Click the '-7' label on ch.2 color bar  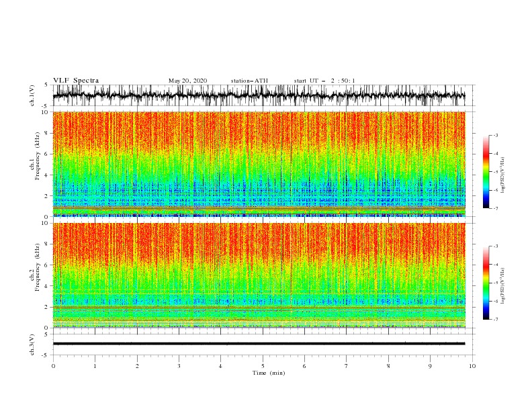pyautogui.click(x=496, y=320)
